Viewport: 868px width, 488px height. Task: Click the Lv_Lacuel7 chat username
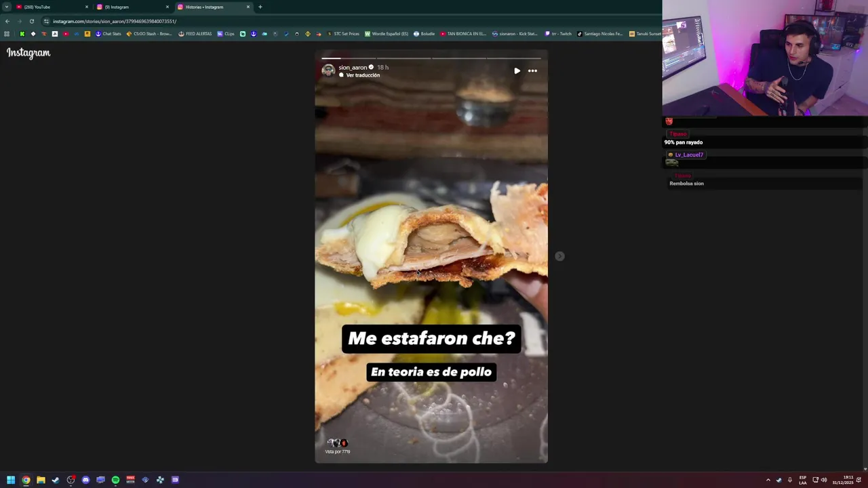(x=689, y=155)
